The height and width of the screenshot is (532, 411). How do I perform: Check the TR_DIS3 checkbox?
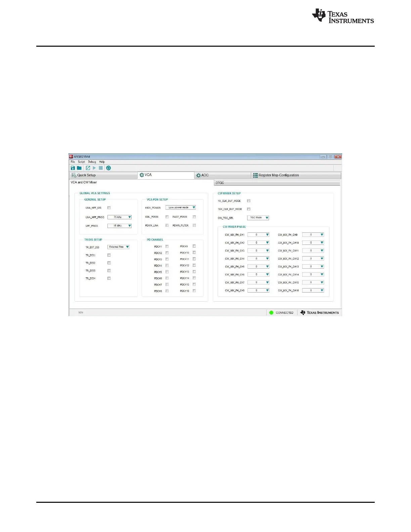[x=109, y=271]
